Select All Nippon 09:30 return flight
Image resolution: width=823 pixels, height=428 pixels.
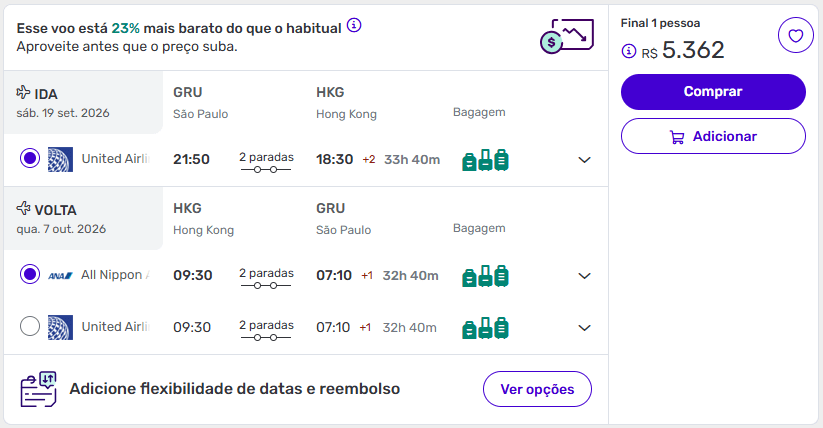pyautogui.click(x=30, y=275)
